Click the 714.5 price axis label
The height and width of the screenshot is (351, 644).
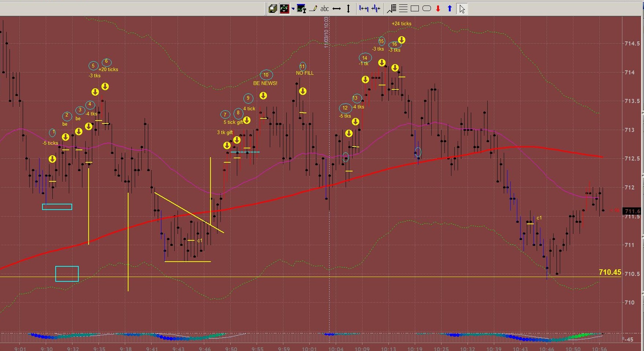632,44
